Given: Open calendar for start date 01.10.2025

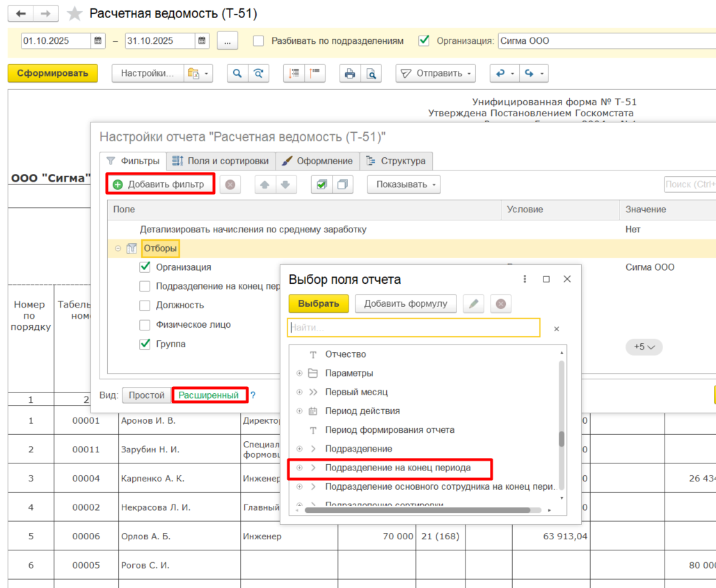Looking at the screenshot, I should coord(97,40).
